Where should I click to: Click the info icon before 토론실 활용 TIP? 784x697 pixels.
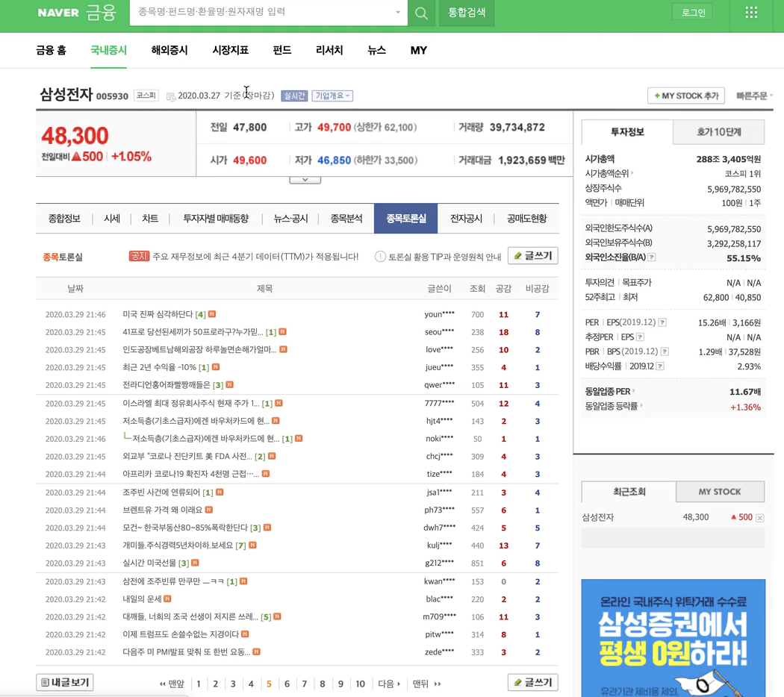click(x=380, y=257)
